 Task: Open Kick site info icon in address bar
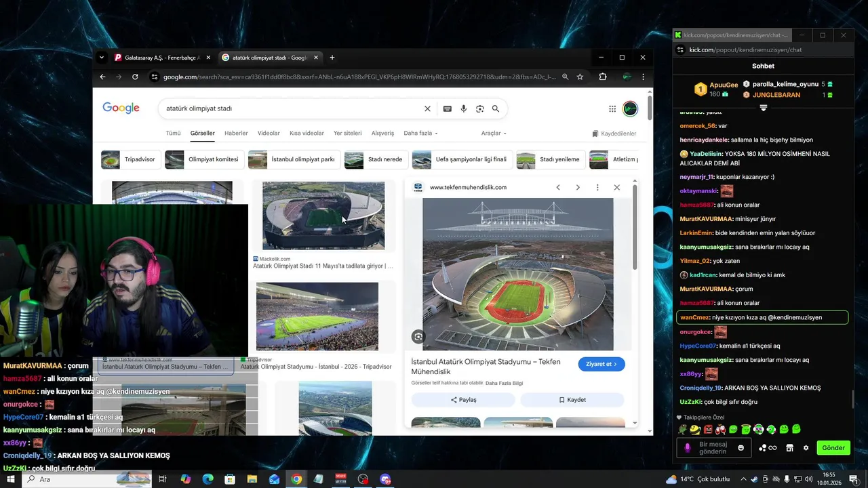(x=680, y=49)
